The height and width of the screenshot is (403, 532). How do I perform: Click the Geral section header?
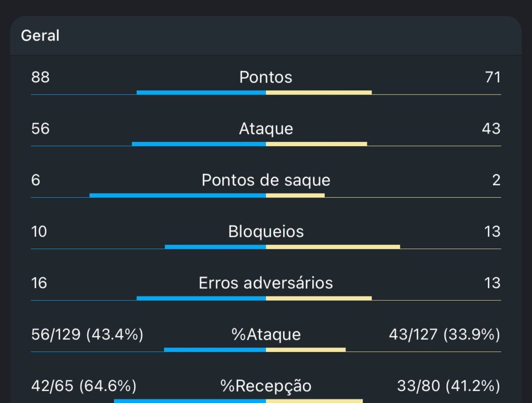click(40, 36)
